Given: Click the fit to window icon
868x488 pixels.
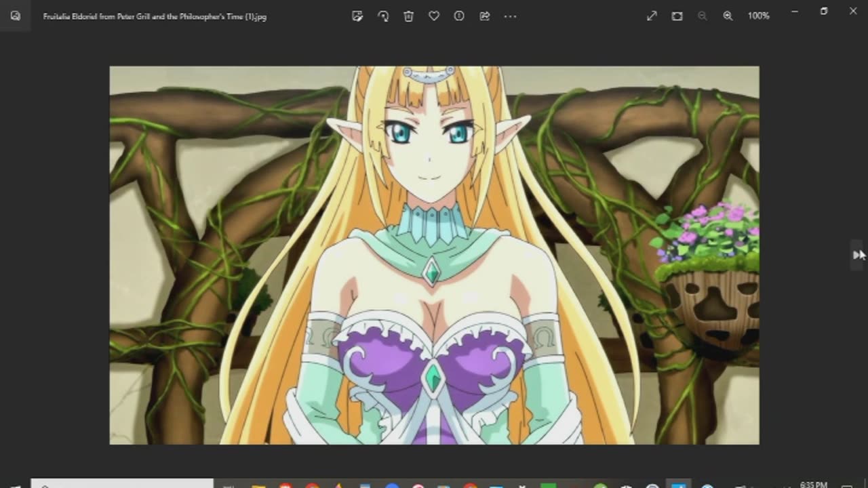Looking at the screenshot, I should click(677, 16).
